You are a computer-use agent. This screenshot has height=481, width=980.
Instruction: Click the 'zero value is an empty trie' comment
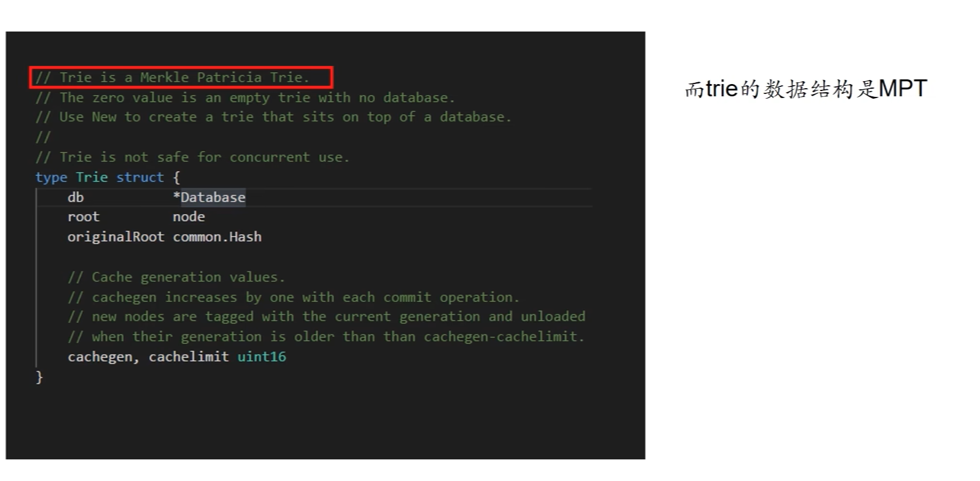click(x=245, y=97)
